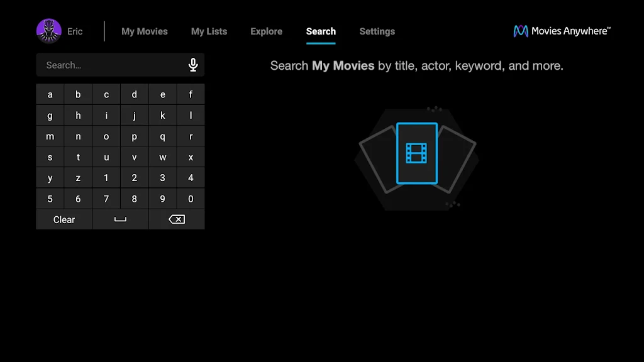Select the active Search tab
644x362 pixels.
[x=321, y=31]
